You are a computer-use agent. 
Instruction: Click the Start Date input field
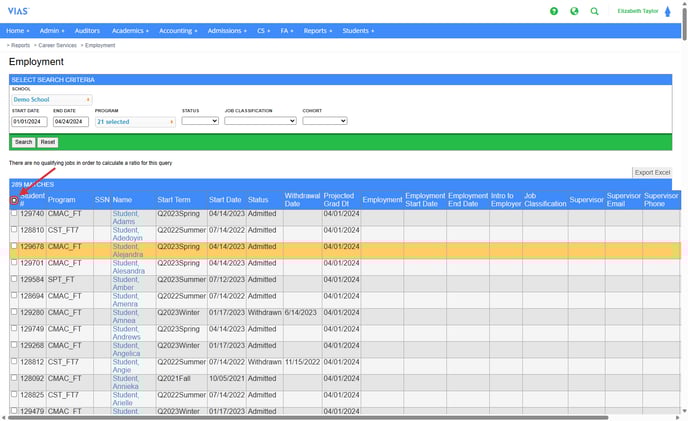[29, 122]
